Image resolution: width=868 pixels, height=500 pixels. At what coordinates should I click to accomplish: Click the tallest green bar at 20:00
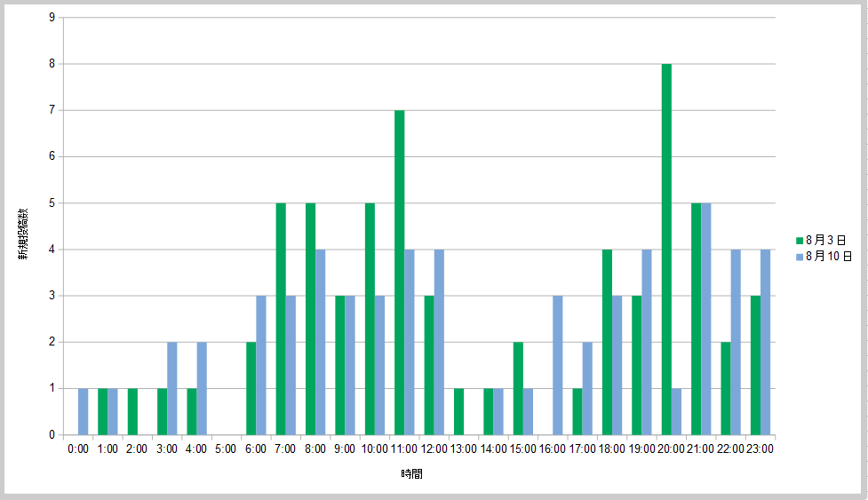666,249
